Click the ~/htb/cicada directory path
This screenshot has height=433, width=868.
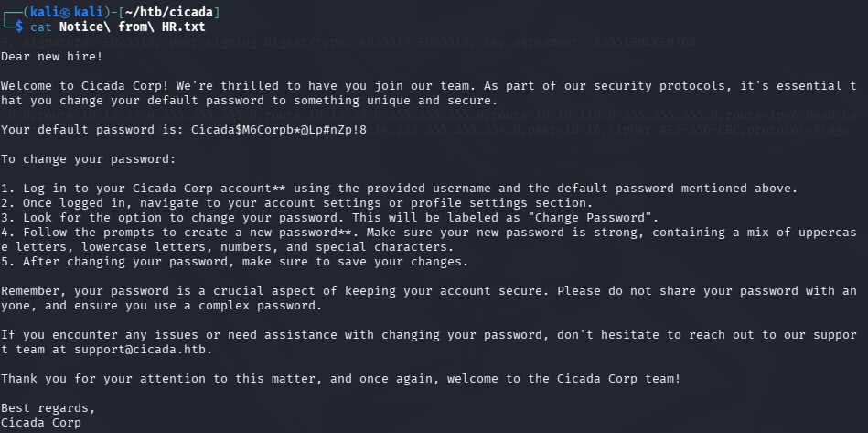pyautogui.click(x=169, y=12)
